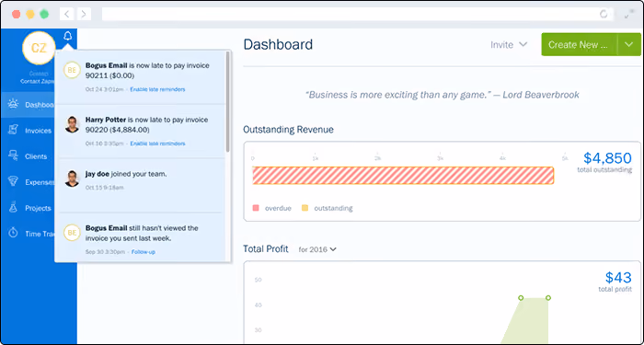Open the Create New dropdown arrow

[629, 44]
